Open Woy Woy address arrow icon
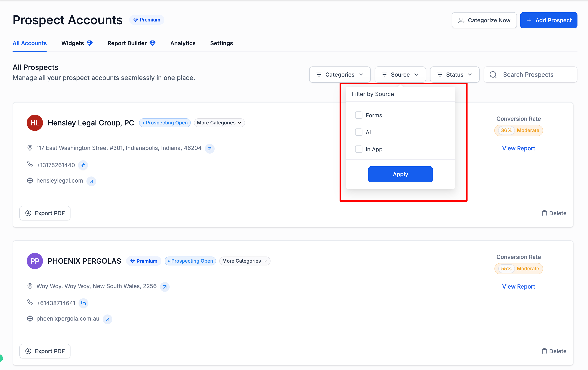This screenshot has height=370, width=588. coord(165,287)
